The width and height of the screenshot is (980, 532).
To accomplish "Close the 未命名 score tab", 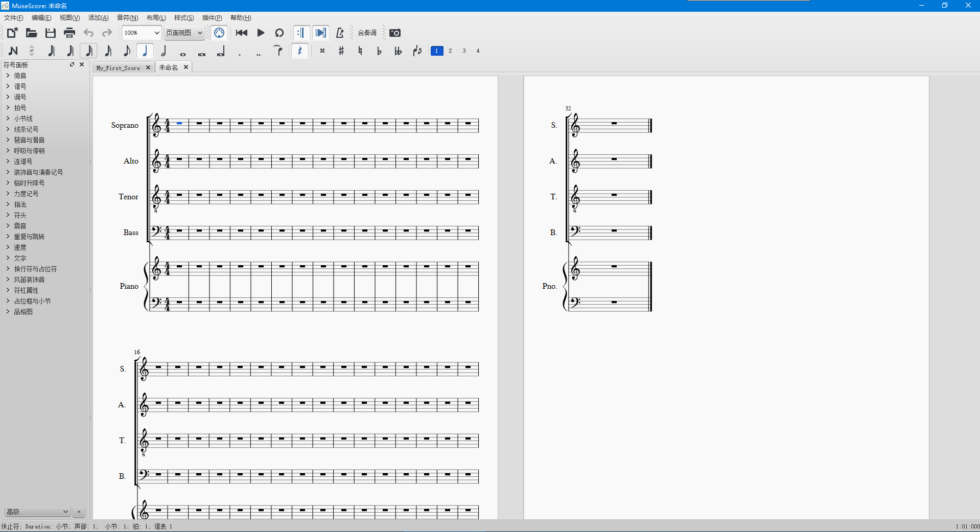I will coord(186,67).
